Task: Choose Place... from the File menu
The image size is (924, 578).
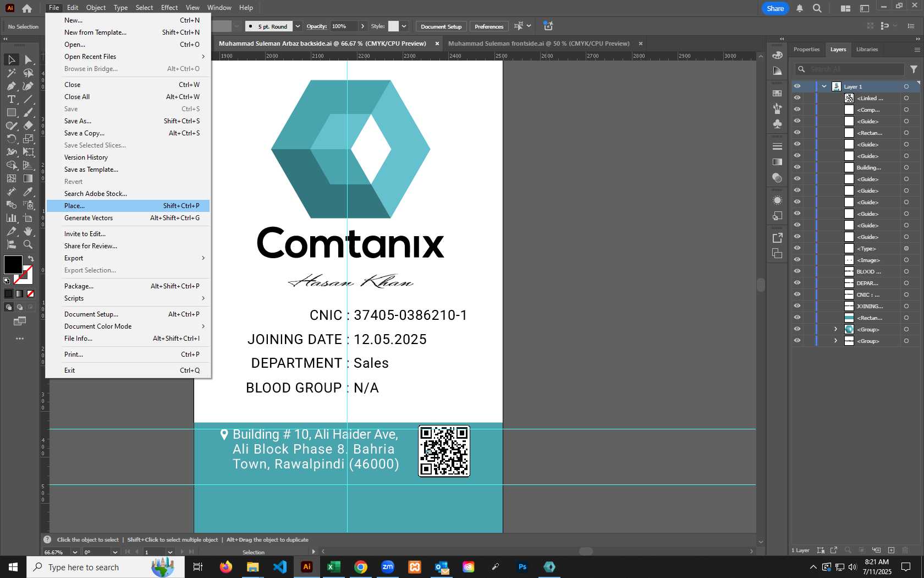Action: pos(128,206)
